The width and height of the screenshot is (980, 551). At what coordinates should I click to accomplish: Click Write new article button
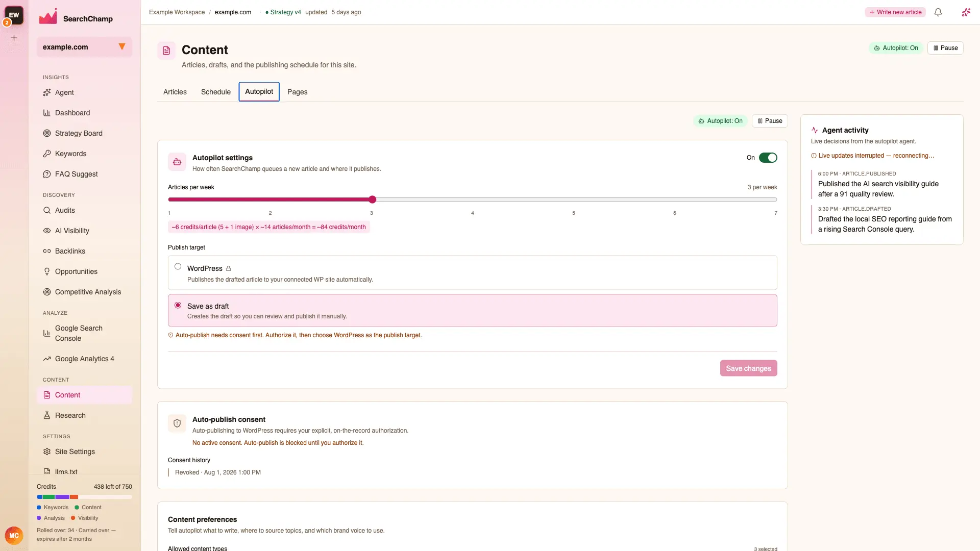[x=895, y=12]
